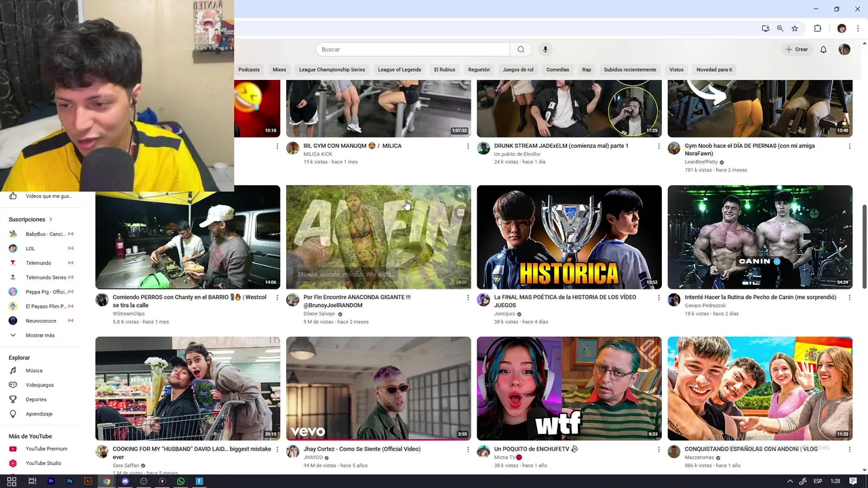Open options menu for IRL GYM CON MANUQM

[468, 146]
